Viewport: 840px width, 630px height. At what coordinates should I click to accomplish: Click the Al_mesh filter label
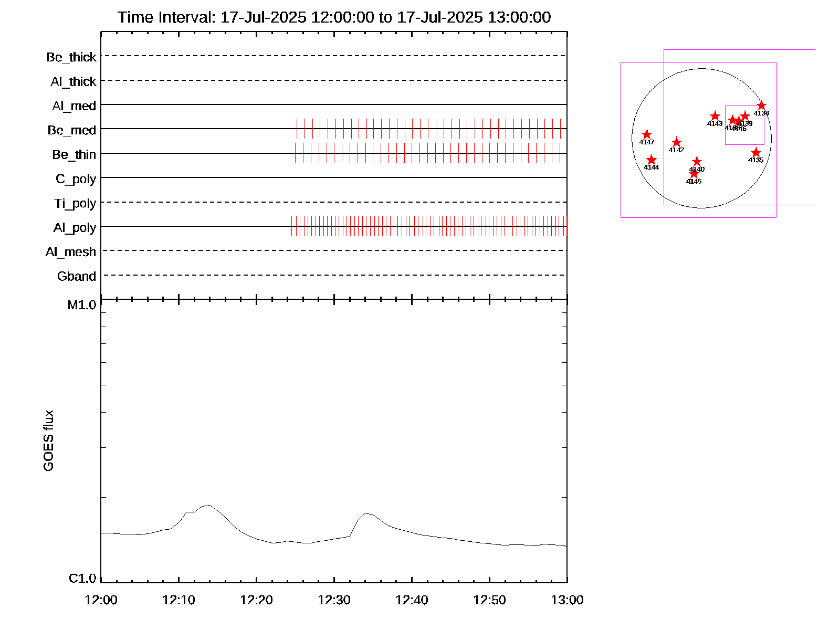point(71,253)
